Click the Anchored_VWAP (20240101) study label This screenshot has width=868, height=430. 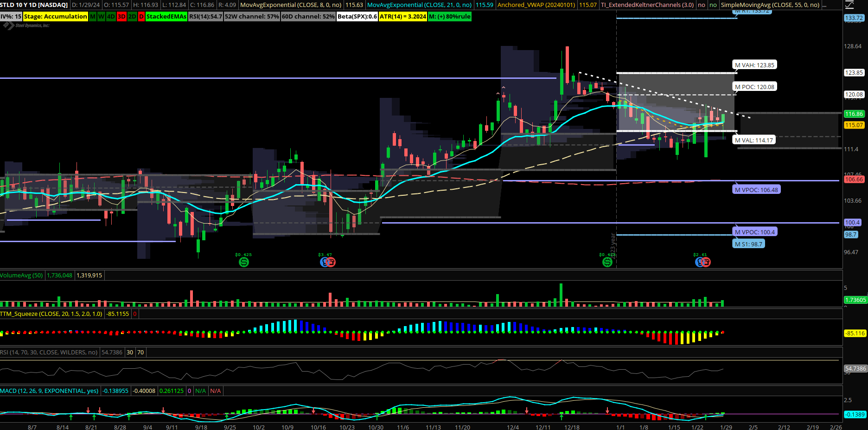click(x=536, y=5)
